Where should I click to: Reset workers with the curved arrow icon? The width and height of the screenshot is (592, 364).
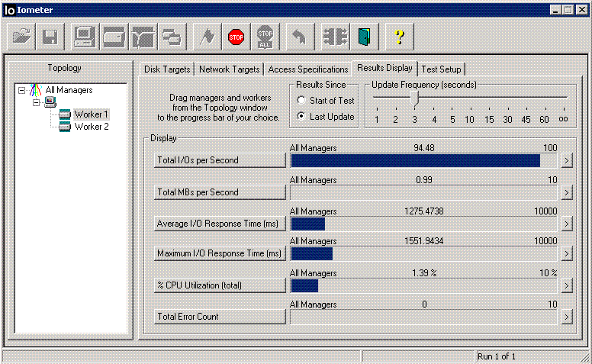[x=301, y=37]
